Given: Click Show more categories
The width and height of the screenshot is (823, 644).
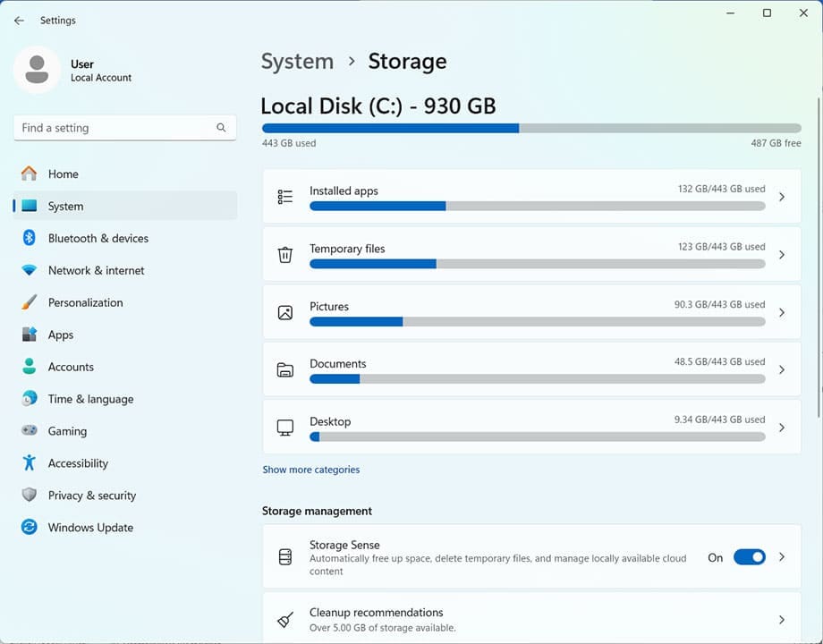Looking at the screenshot, I should (x=311, y=469).
